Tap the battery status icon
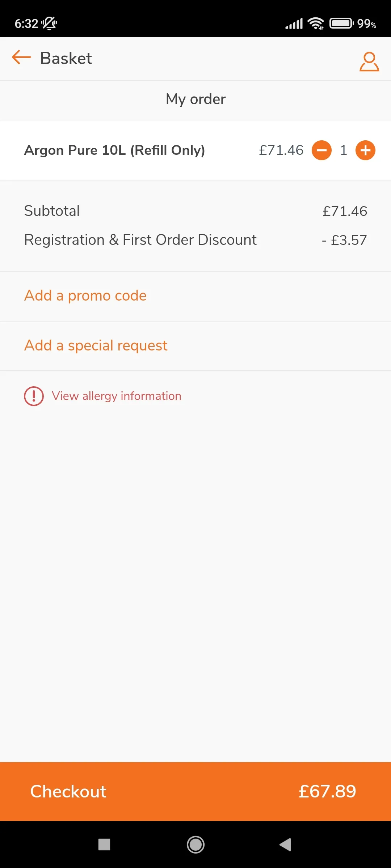The image size is (391, 868). (x=341, y=24)
